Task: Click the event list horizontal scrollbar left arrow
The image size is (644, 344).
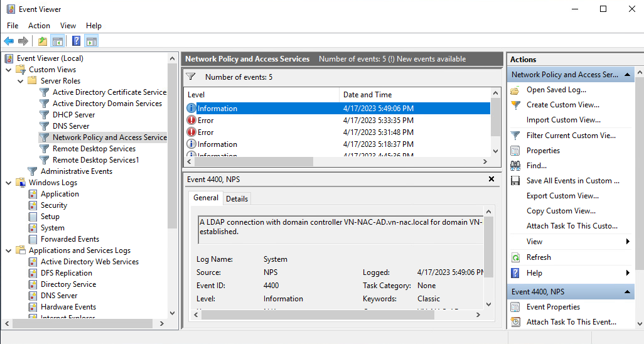Action: point(190,162)
